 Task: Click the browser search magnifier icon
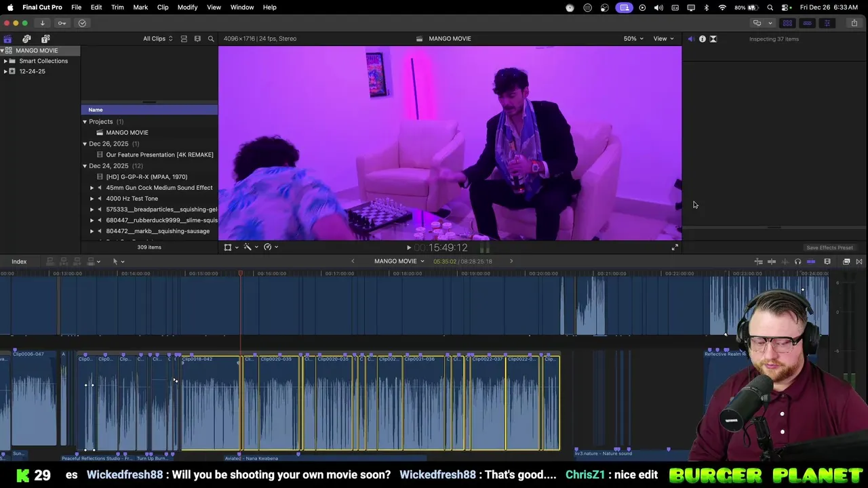tap(211, 39)
